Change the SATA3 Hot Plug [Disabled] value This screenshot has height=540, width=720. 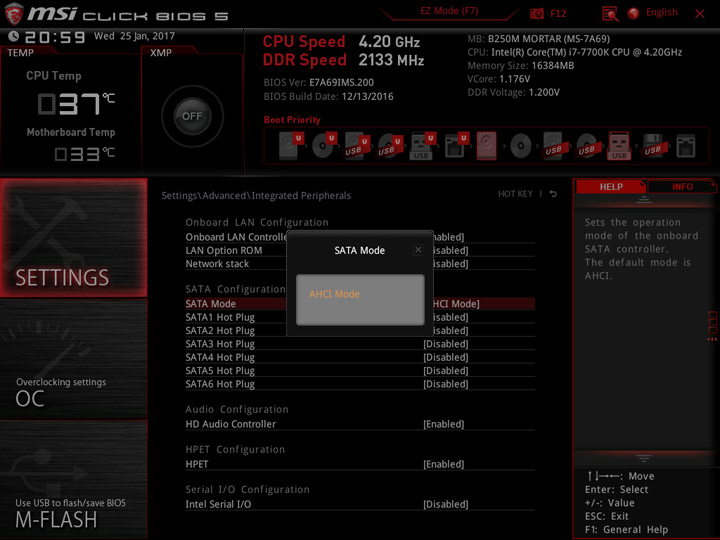click(x=445, y=344)
